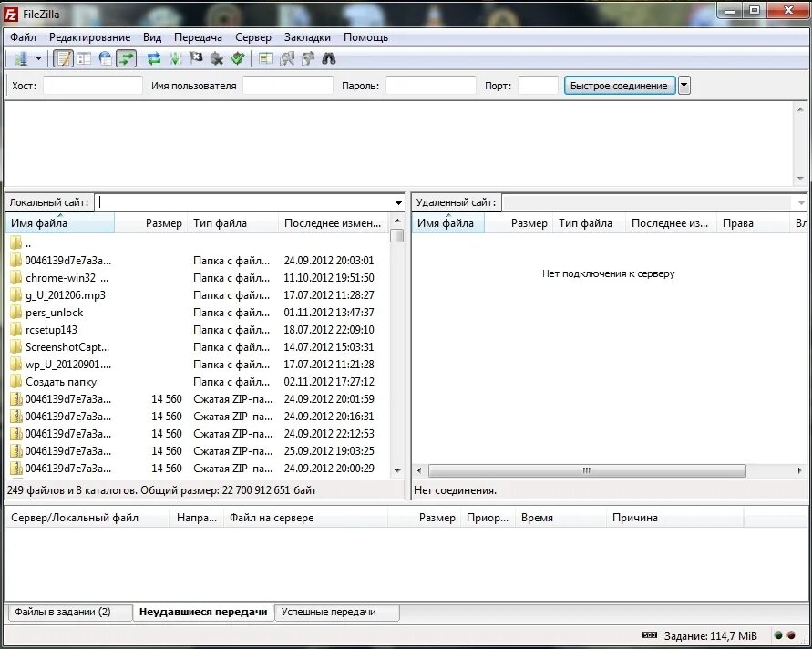Image resolution: width=812 pixels, height=649 pixels.
Task: Click the local file list vertical scrollbar thumb
Action: 397,236
